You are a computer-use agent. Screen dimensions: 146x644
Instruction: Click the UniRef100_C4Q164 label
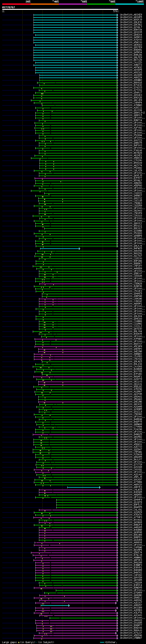[131, 583]
